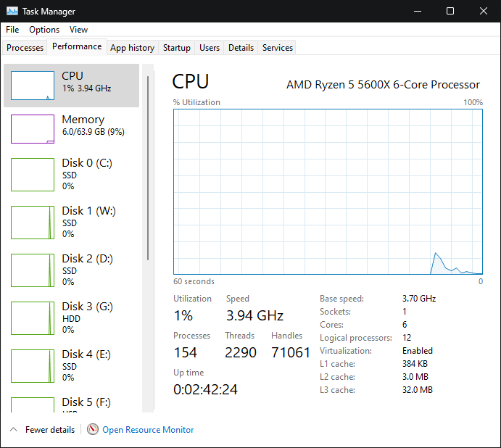This screenshot has height=448, width=501.
Task: Select the CPU mini graph thumbnail
Action: point(33,86)
